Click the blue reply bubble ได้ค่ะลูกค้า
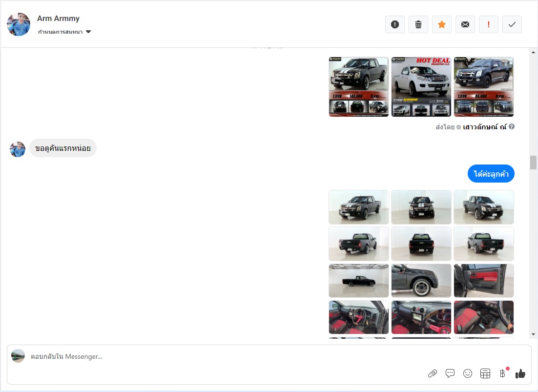Image resolution: width=538 pixels, height=392 pixels. pyautogui.click(x=491, y=173)
